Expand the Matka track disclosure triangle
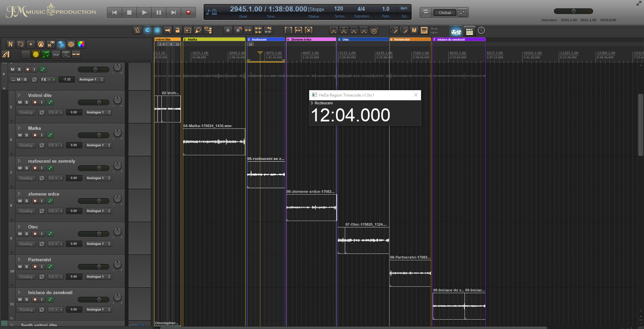Screen dimensions: 644x329 click(19, 128)
